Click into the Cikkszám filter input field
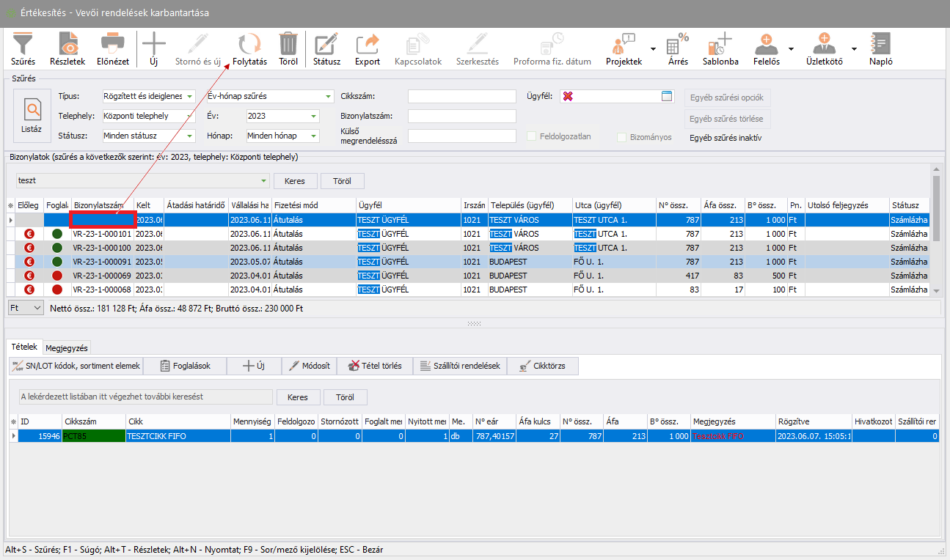This screenshot has width=950, height=560. pyautogui.click(x=461, y=97)
